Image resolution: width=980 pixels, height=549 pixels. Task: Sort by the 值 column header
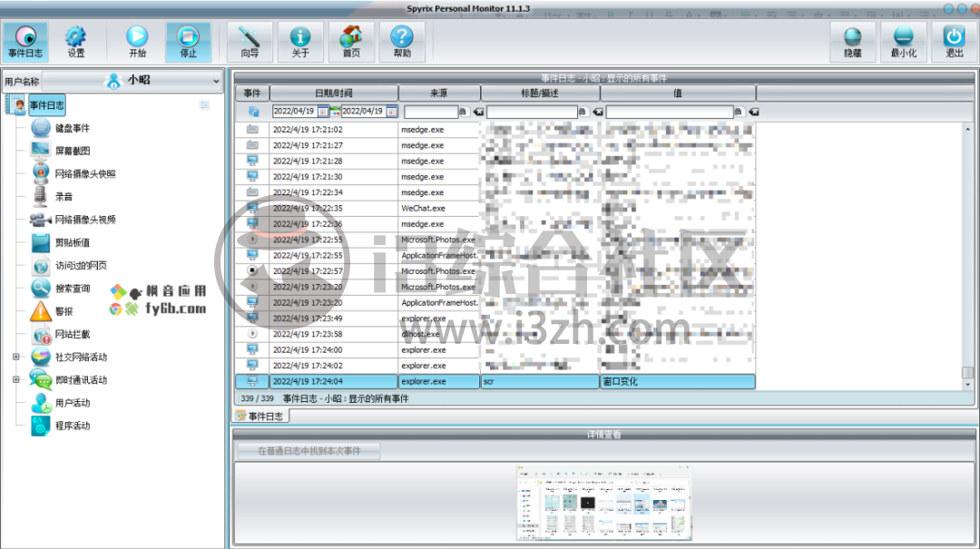(678, 93)
